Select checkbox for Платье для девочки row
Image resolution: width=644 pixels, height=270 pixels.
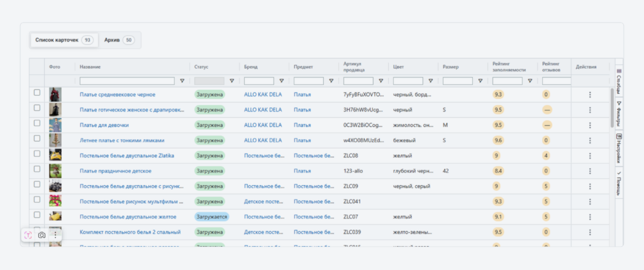pos(37,124)
